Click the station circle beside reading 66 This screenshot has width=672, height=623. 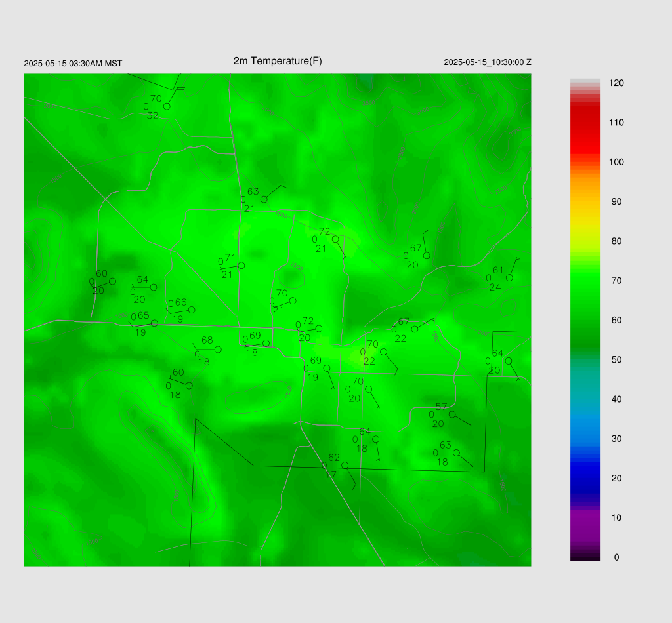(192, 310)
